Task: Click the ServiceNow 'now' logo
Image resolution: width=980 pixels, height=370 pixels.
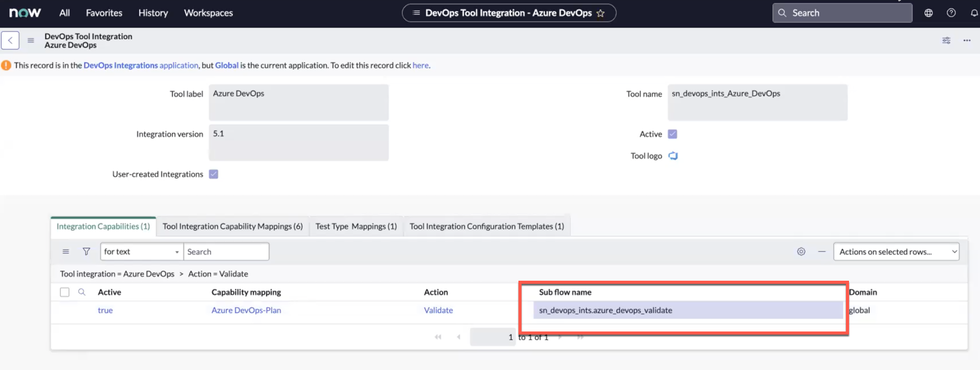Action: coord(25,13)
